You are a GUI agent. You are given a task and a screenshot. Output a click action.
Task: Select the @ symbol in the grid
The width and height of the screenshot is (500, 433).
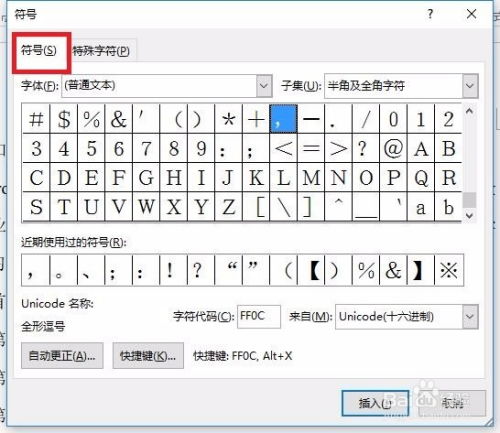[393, 148]
